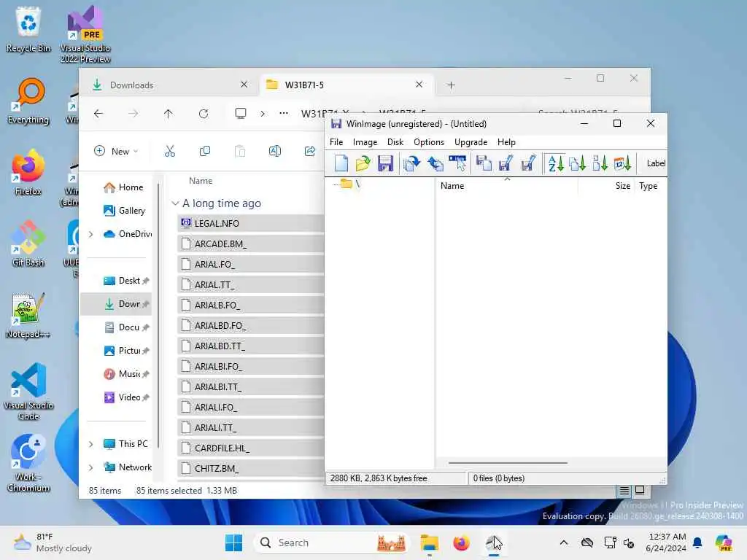Expand address bar path chevron in Explorer
The height and width of the screenshot is (560, 747).
click(263, 114)
